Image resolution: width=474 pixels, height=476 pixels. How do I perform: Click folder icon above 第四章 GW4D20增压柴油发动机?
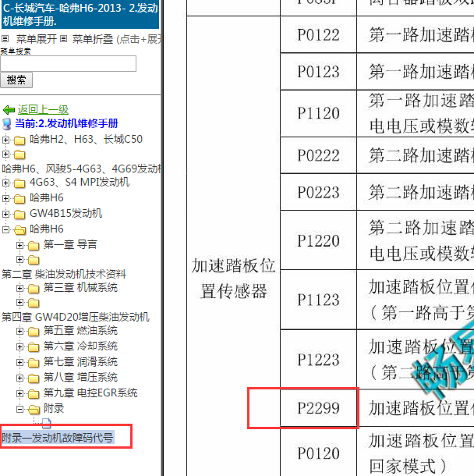click(x=34, y=303)
